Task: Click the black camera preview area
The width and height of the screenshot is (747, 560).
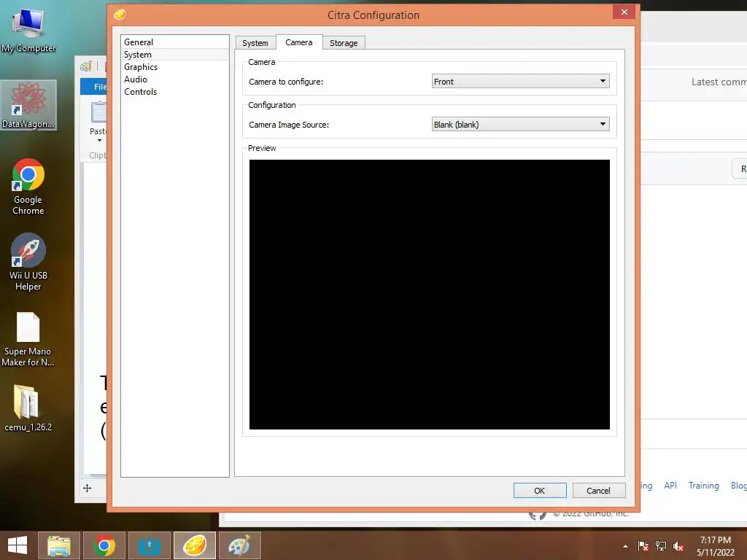Action: click(x=429, y=295)
